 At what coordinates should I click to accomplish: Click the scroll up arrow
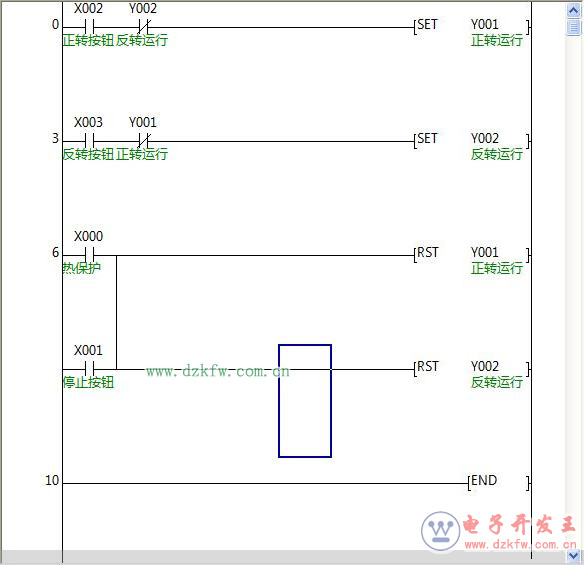574,10
